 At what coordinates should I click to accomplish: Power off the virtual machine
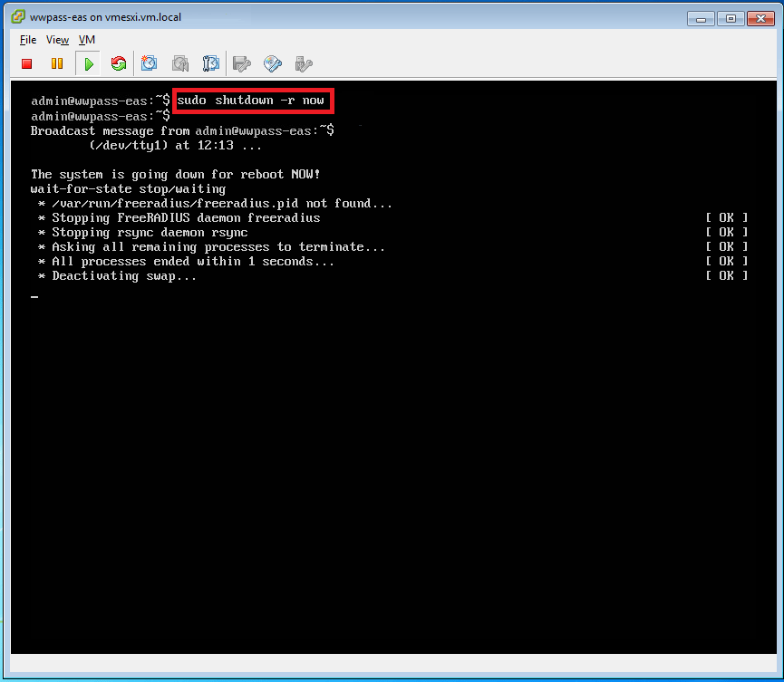(26, 63)
